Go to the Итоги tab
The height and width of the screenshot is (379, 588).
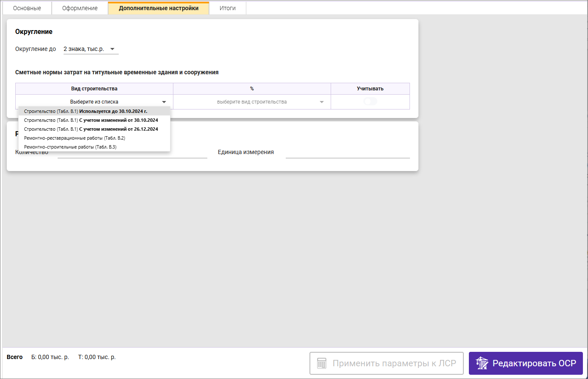pos(228,8)
